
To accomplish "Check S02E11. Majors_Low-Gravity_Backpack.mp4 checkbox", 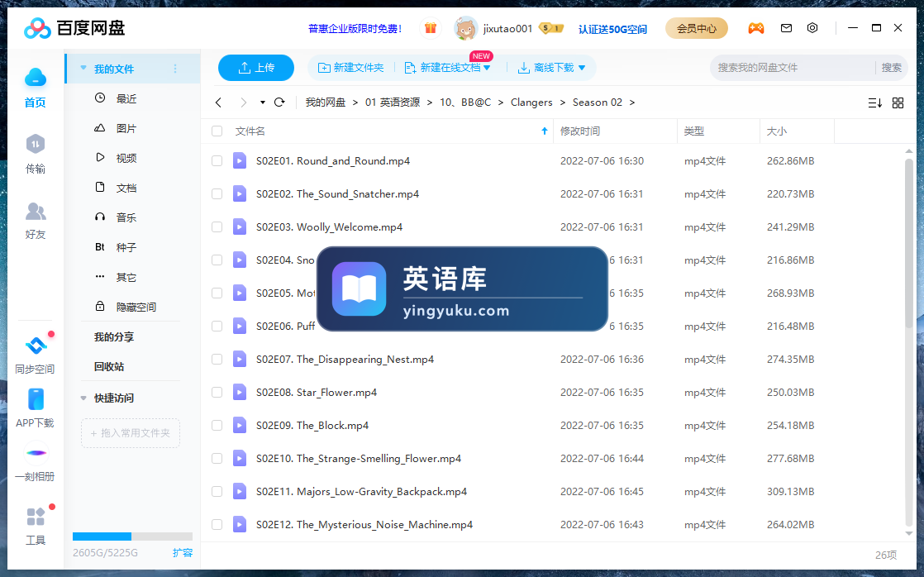I will (217, 491).
